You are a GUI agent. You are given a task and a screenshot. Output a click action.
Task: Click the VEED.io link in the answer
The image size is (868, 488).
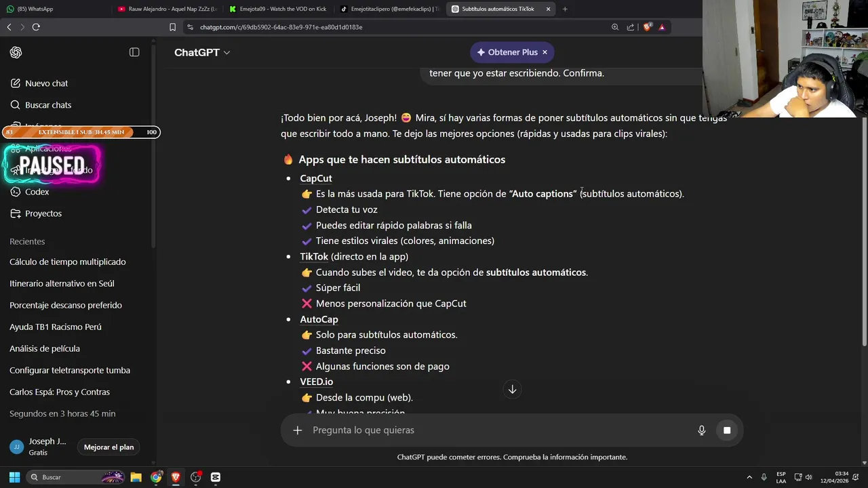coord(317,382)
